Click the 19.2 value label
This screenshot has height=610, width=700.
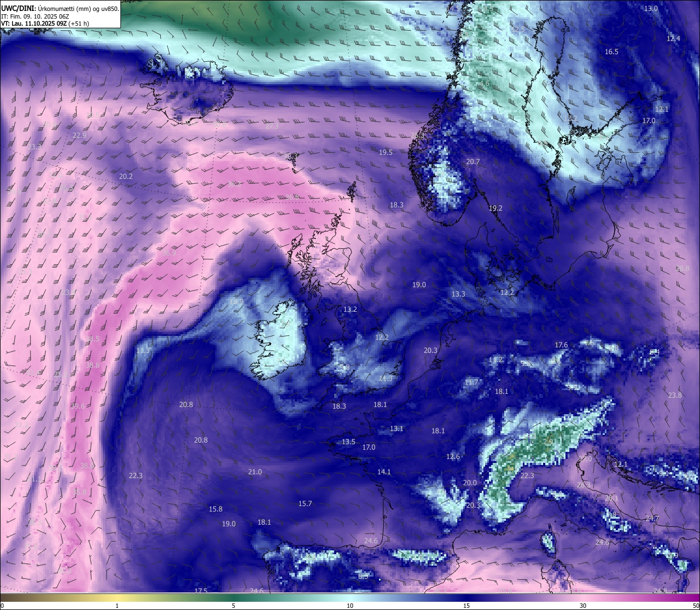(495, 208)
